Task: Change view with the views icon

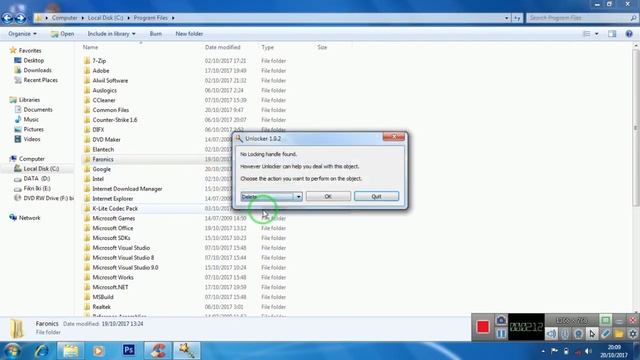Action: (x=586, y=34)
